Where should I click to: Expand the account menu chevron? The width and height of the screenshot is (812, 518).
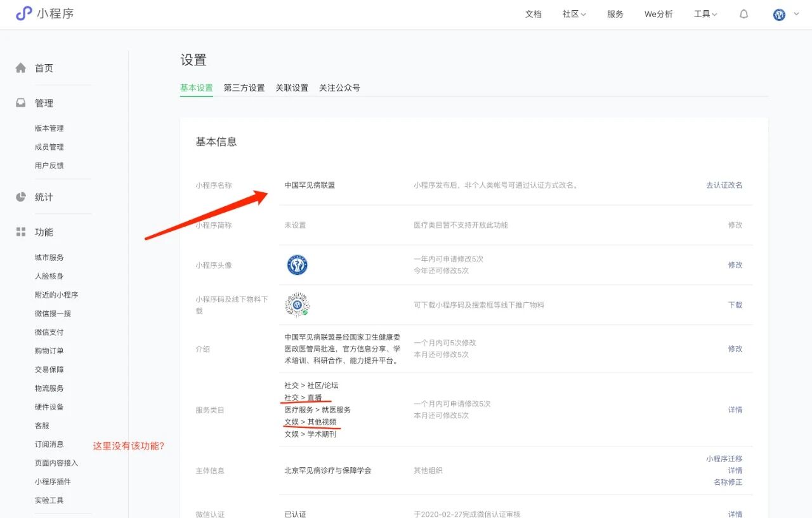pyautogui.click(x=796, y=14)
